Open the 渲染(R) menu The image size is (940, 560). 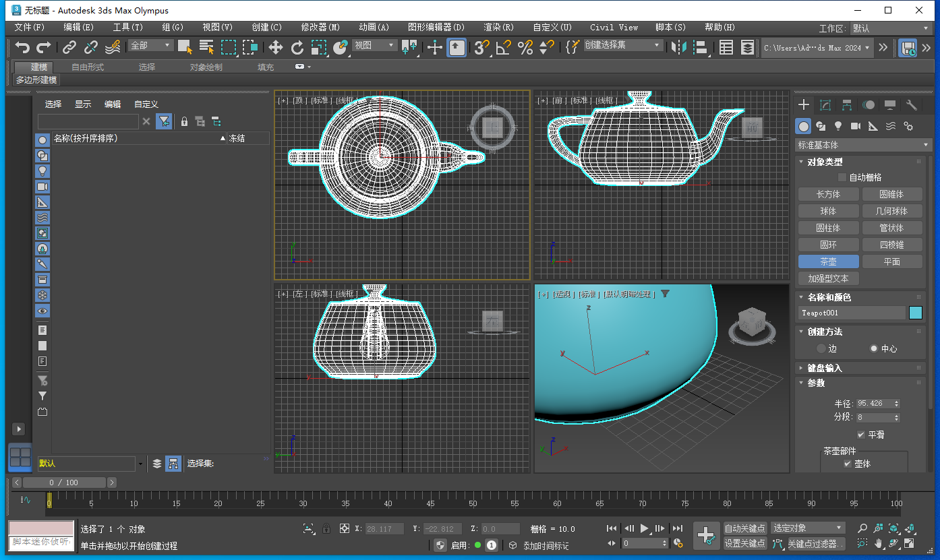[498, 28]
